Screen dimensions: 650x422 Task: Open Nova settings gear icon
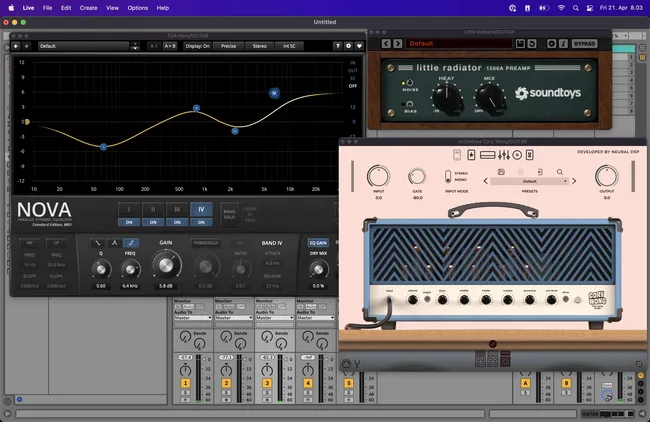tap(348, 46)
